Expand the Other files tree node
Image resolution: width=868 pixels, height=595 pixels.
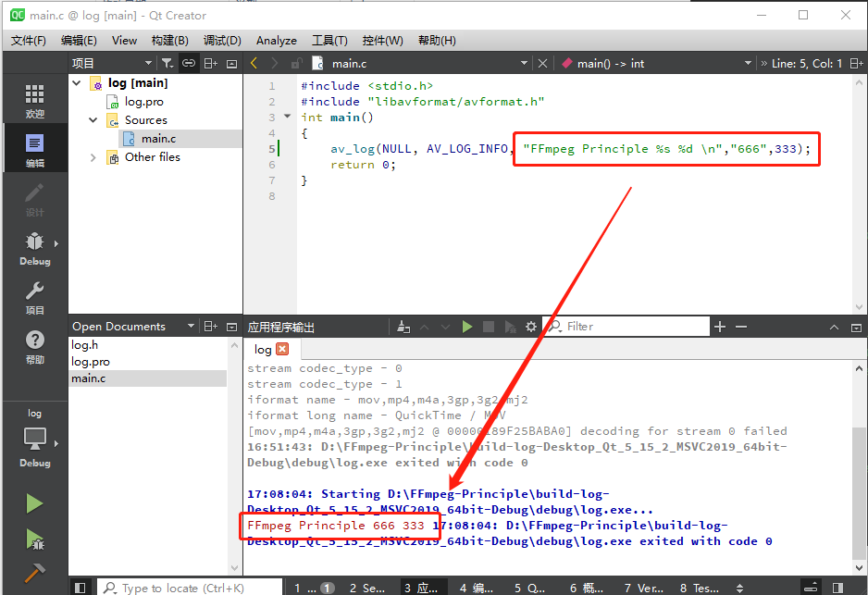point(93,157)
